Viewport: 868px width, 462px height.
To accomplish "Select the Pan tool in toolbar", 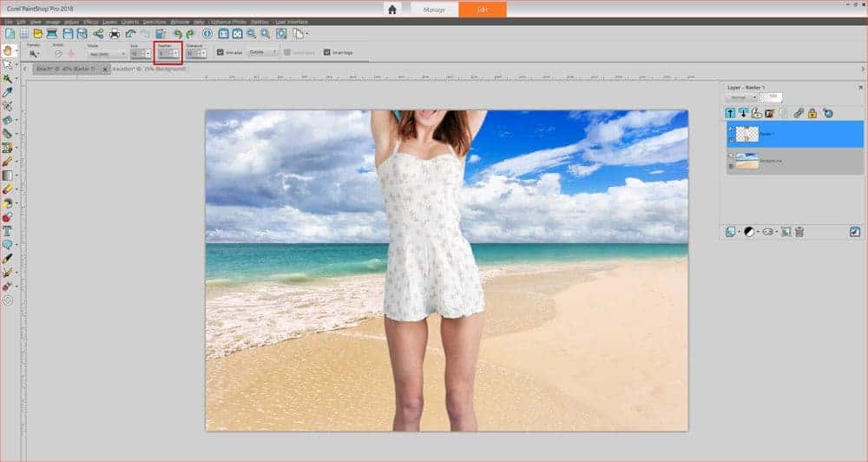I will click(9, 50).
